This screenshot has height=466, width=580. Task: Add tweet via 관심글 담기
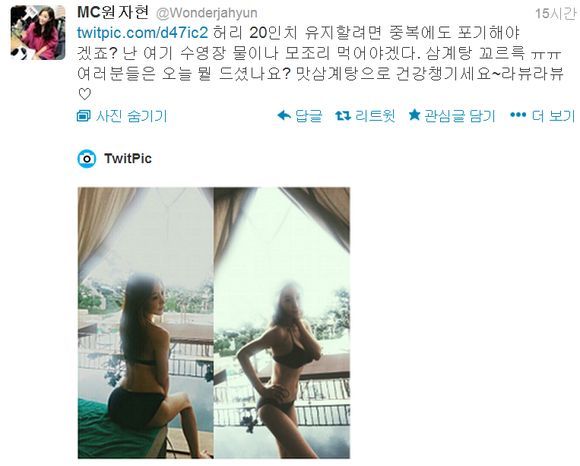pos(459,116)
